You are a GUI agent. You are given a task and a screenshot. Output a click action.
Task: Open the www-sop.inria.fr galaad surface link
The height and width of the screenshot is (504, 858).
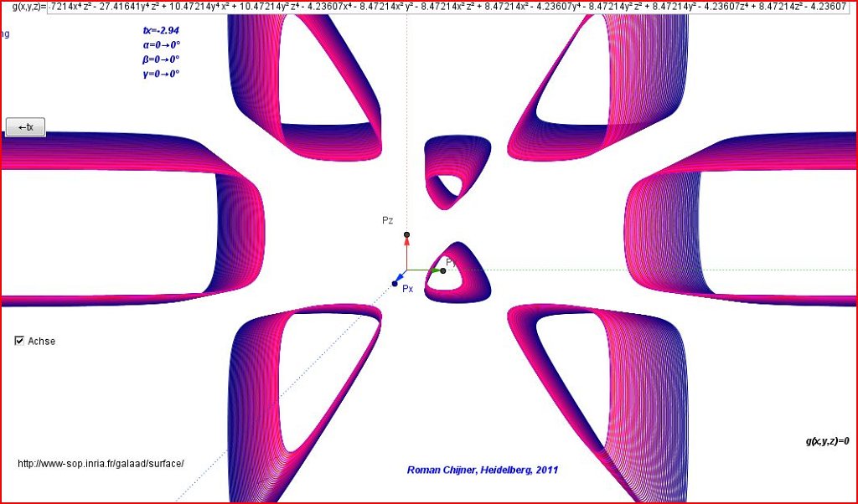click(x=101, y=464)
